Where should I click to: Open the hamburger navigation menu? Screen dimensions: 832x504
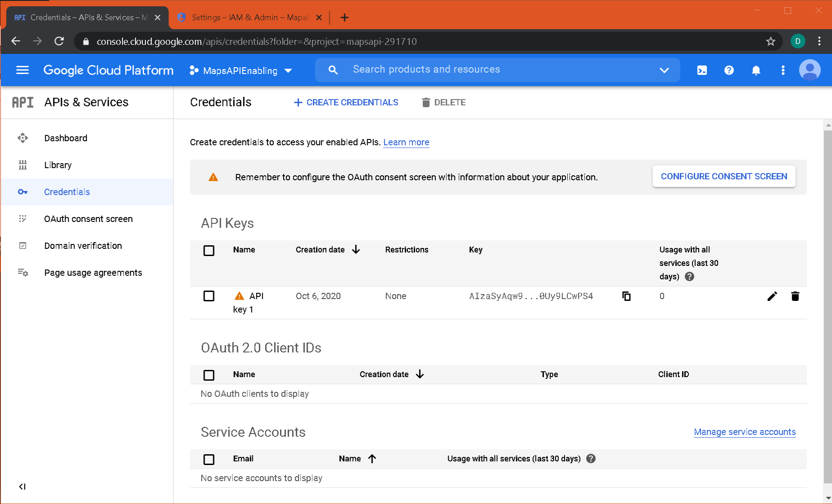point(22,70)
